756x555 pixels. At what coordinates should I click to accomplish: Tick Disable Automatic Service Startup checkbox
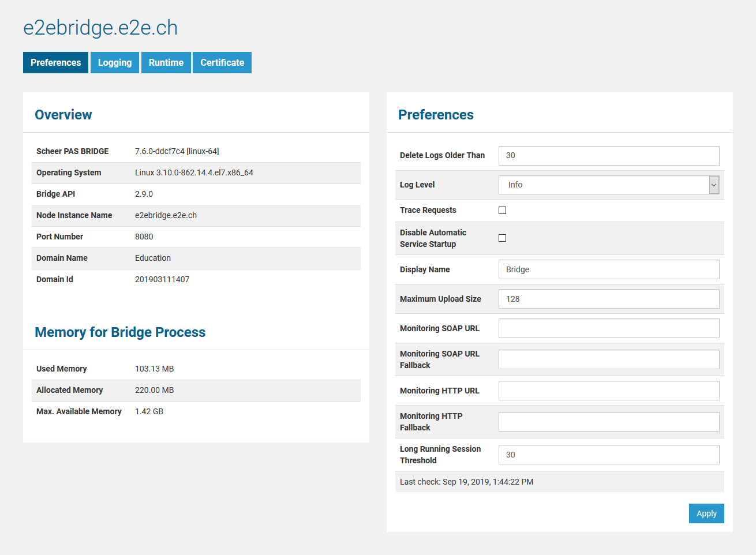pos(502,238)
